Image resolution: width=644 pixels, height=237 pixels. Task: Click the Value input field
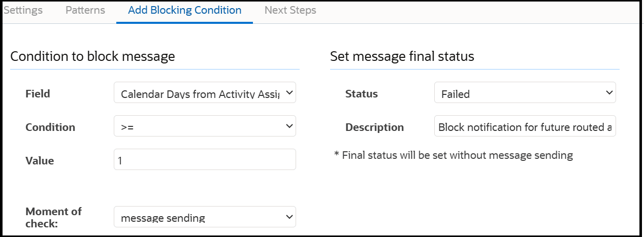click(205, 160)
